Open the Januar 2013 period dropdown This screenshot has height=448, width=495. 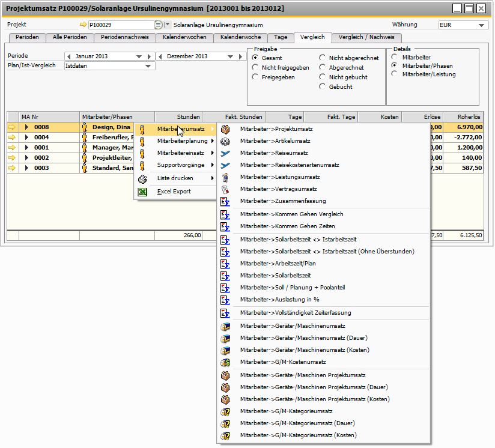pyautogui.click(x=139, y=56)
